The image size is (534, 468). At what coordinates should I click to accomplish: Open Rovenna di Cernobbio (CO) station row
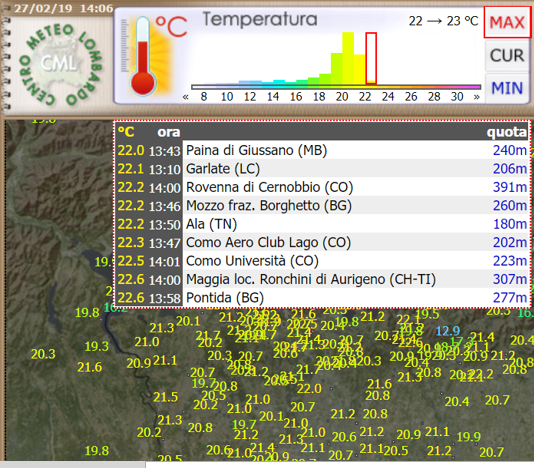click(322, 187)
